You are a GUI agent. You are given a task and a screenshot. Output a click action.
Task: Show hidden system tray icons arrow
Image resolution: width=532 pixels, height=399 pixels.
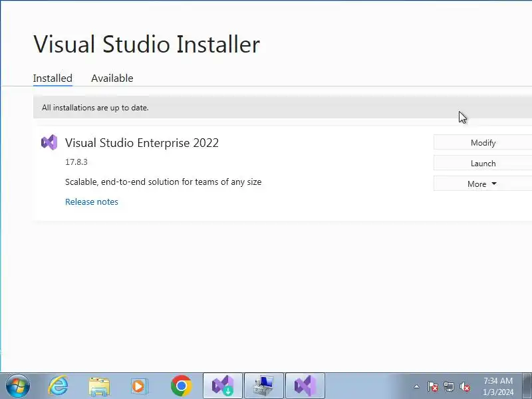coord(417,386)
